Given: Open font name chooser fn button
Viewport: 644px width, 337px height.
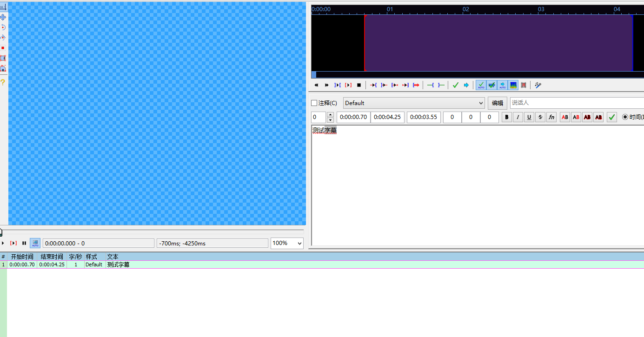Looking at the screenshot, I should click(x=551, y=117).
